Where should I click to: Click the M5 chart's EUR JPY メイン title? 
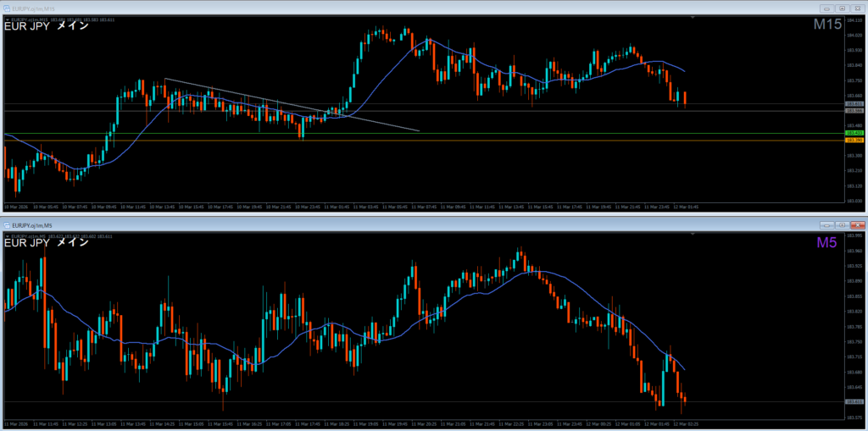pos(46,243)
